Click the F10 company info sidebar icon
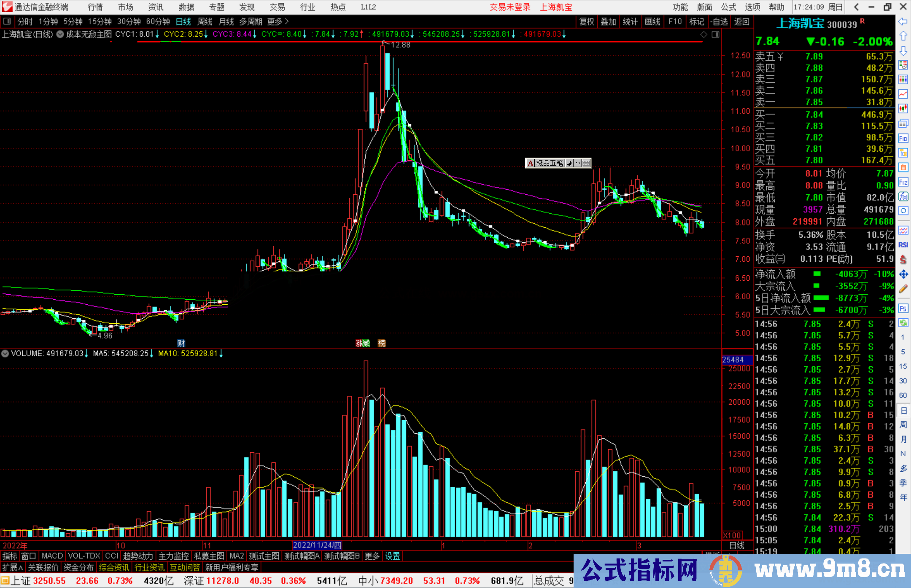The width and height of the screenshot is (911, 588). [x=903, y=138]
